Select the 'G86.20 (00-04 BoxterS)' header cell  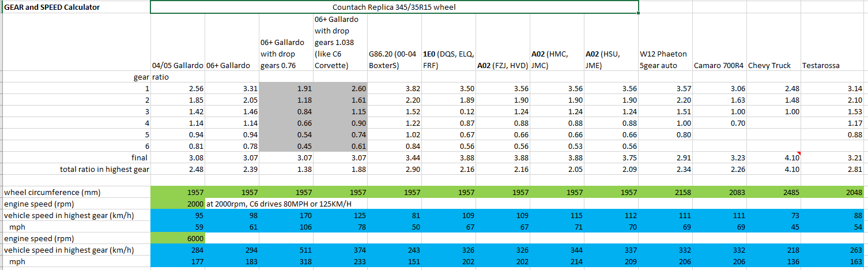(394, 42)
